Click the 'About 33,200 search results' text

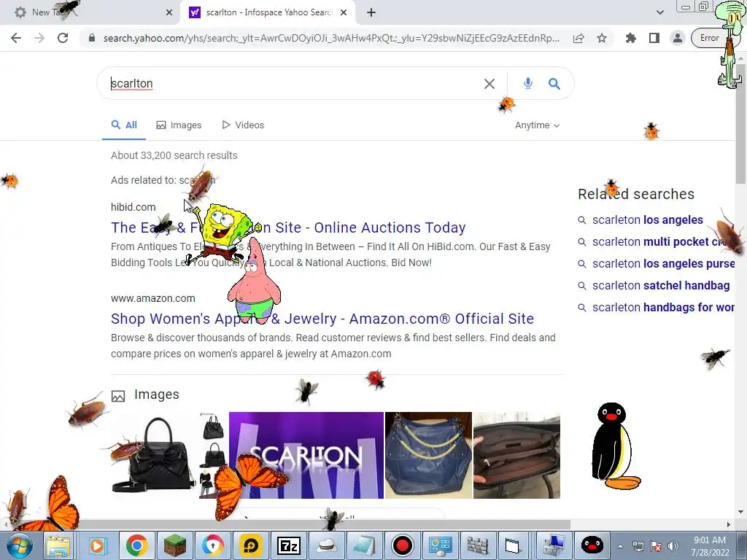[174, 155]
